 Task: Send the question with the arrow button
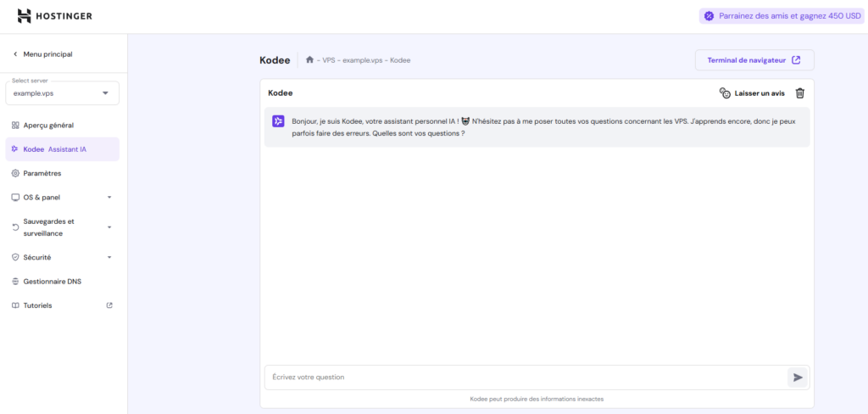pyautogui.click(x=798, y=378)
